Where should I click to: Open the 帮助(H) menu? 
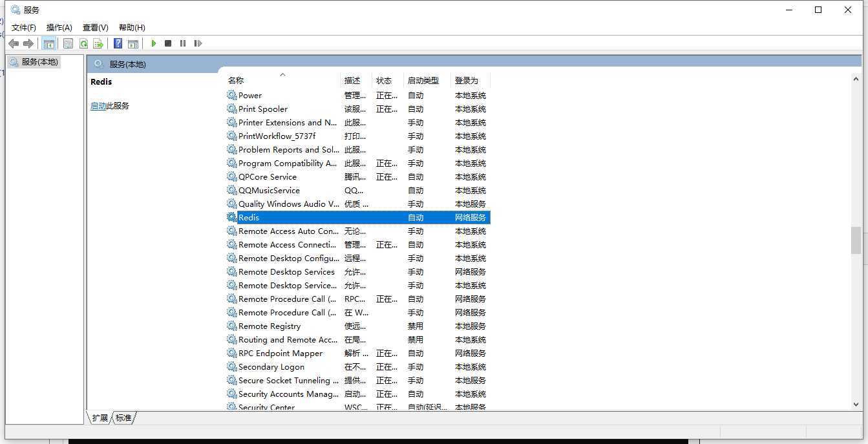pos(132,27)
